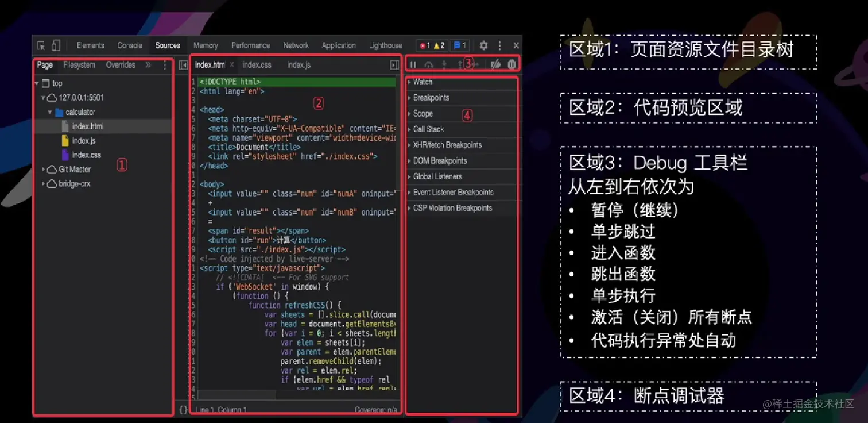Click the bridge-crx cloud icon

tap(52, 184)
